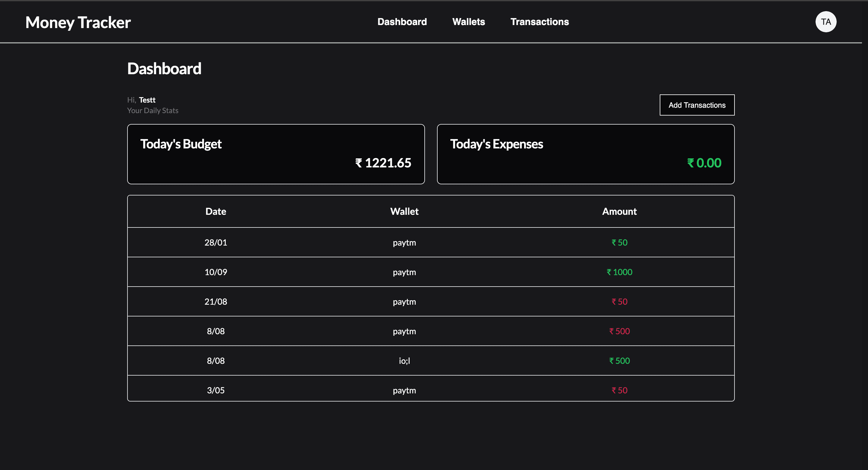
Task: Select the Today's Budget card
Action: (x=276, y=154)
